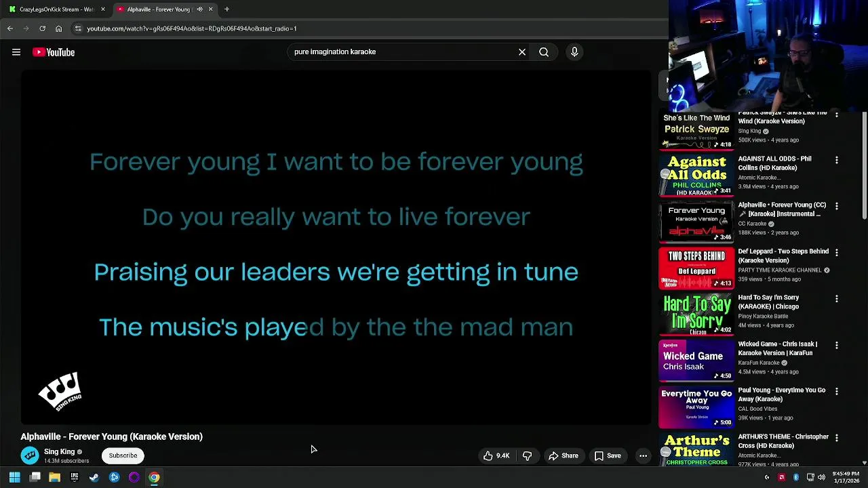868x488 pixels.
Task: Open options for Paul Young video
Action: [836, 391]
